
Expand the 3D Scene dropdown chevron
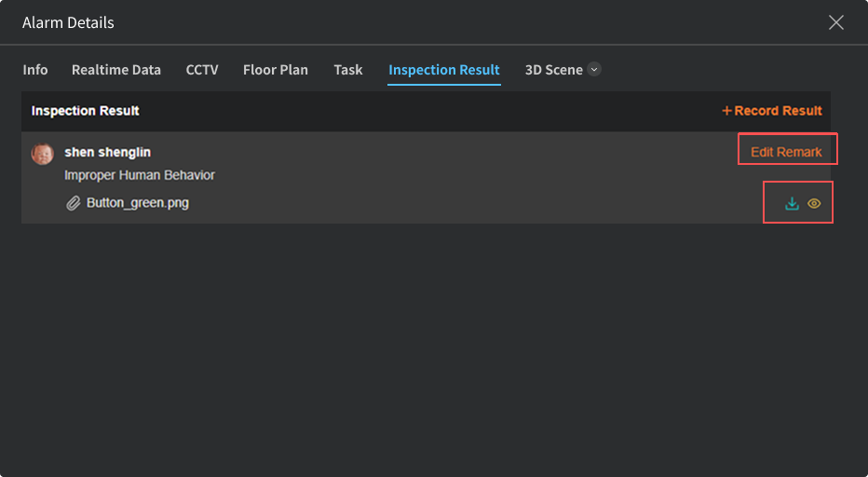594,70
